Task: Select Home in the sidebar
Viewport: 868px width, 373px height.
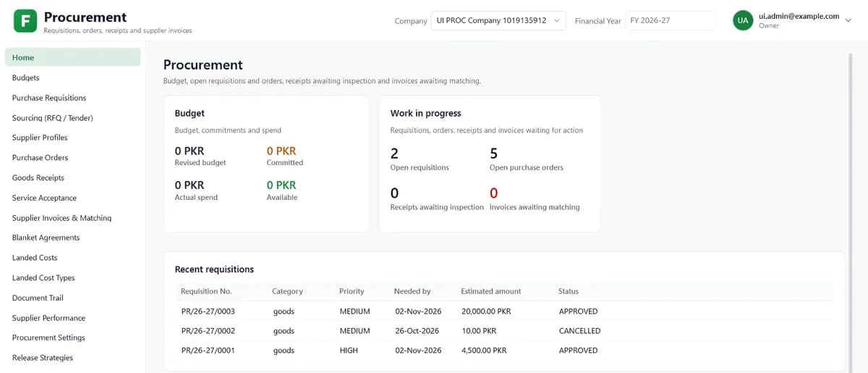Action: click(x=72, y=57)
